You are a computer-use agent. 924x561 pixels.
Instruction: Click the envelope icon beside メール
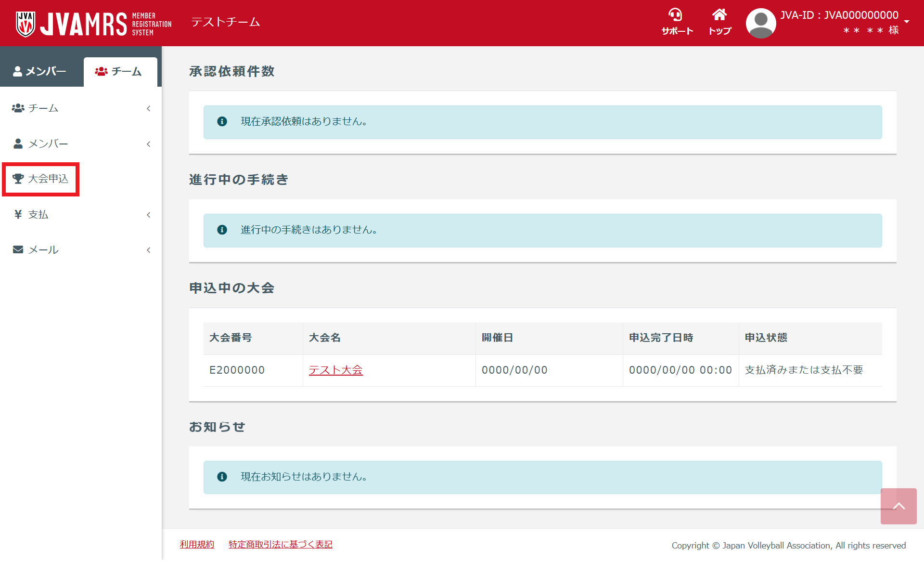click(18, 249)
